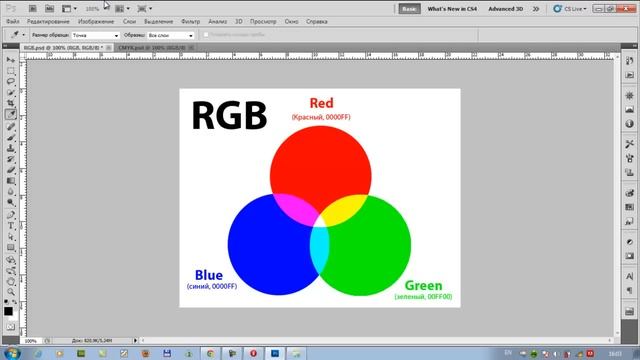Select the Eraser tool
The width and height of the screenshot is (640, 360).
point(11,170)
